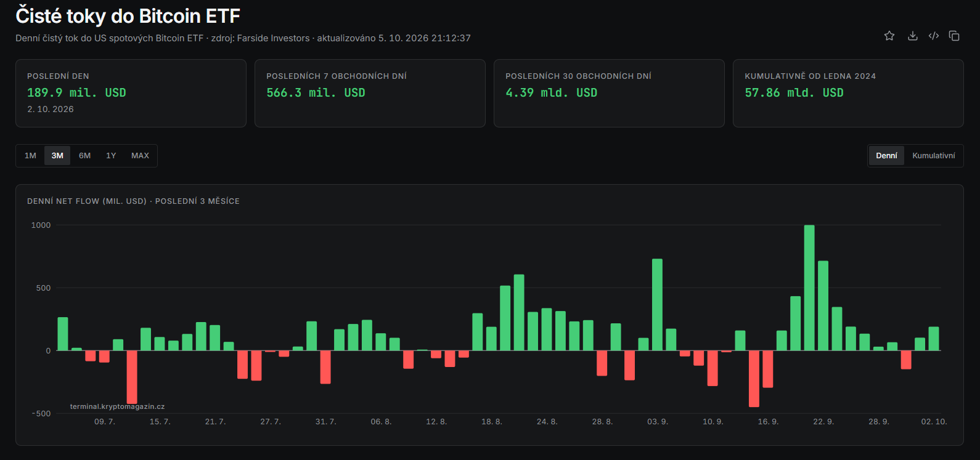
Task: Click the subtitle mentioning Farside Investors
Action: (x=243, y=38)
